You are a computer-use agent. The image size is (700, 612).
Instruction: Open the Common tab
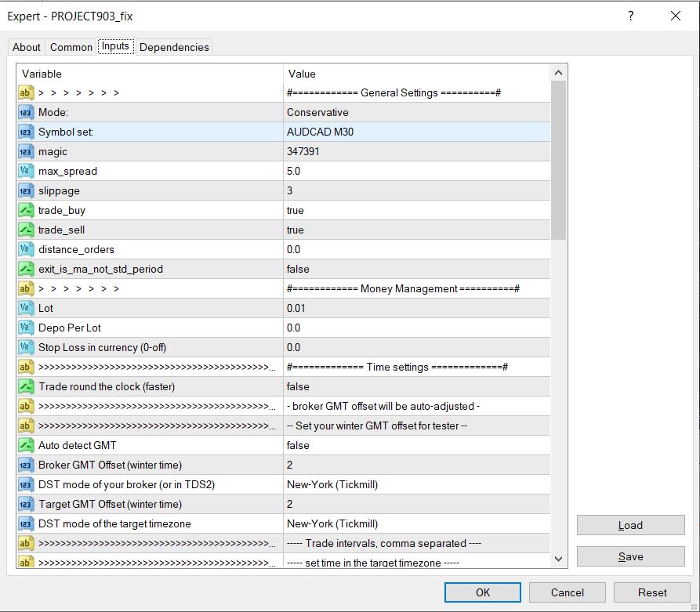pyautogui.click(x=71, y=46)
